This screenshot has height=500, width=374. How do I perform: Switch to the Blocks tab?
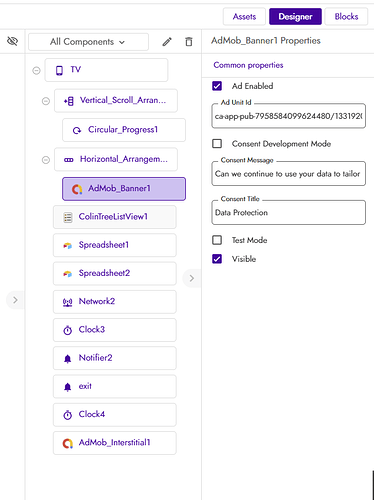pyautogui.click(x=346, y=16)
